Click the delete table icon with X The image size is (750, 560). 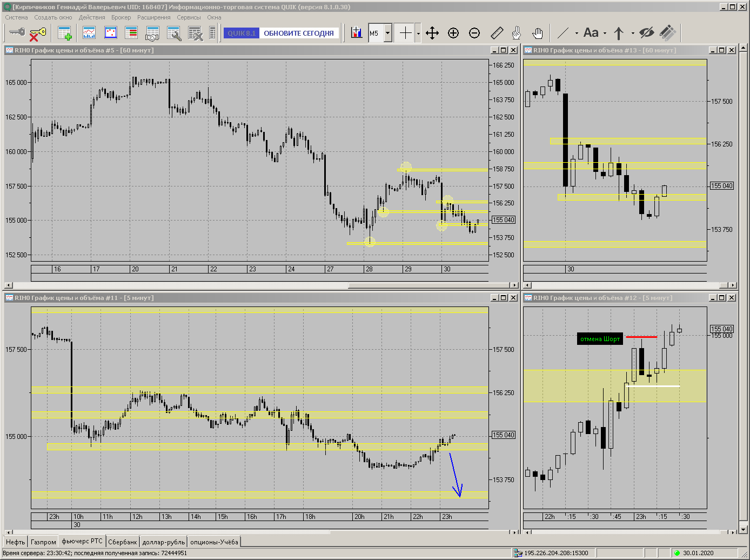point(195,34)
